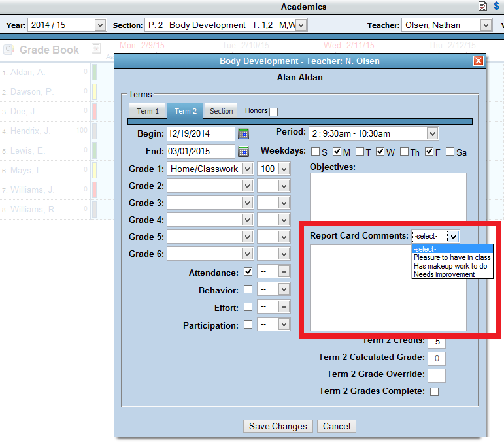Open the Grade 1 Home/Classwork dropdown
The image size is (504, 447).
(210, 169)
